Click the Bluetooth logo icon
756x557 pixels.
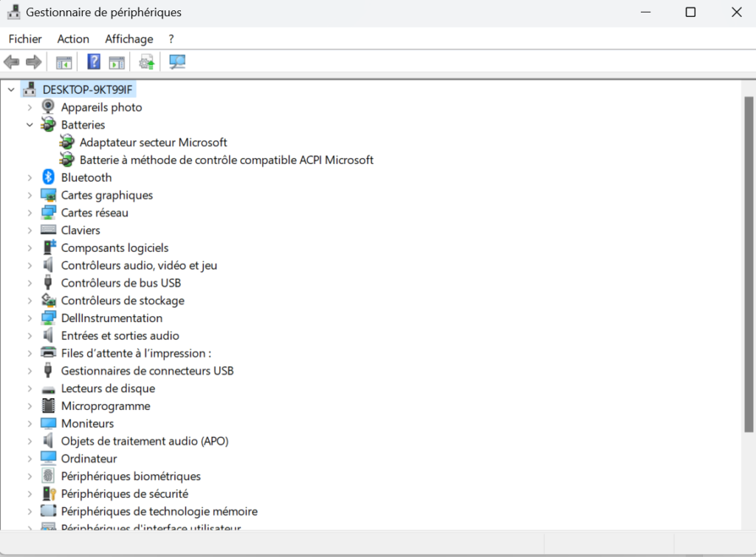pos(48,177)
